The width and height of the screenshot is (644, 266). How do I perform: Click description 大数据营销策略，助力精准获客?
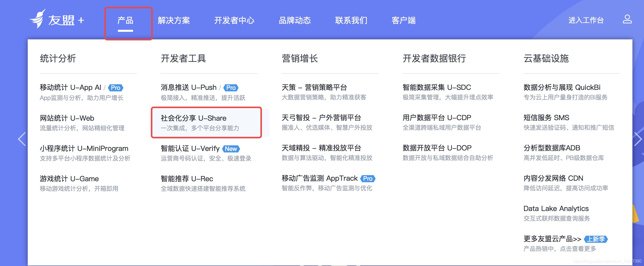point(324,97)
